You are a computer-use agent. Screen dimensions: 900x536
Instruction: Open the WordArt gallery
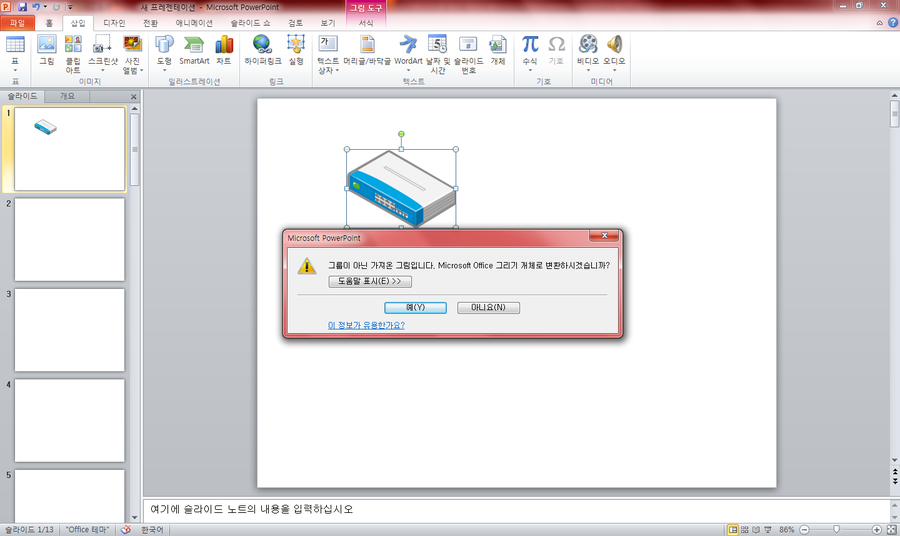click(x=408, y=45)
